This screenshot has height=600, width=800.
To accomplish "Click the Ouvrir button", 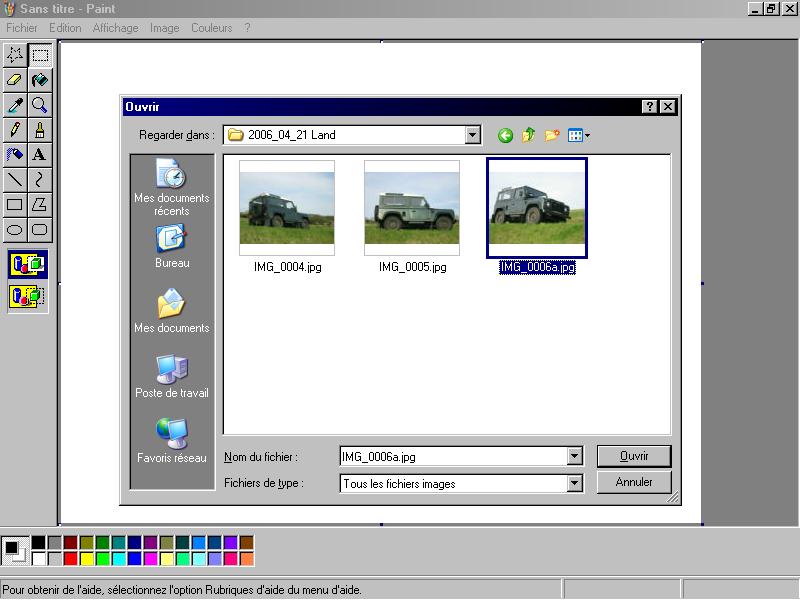I will 634,456.
